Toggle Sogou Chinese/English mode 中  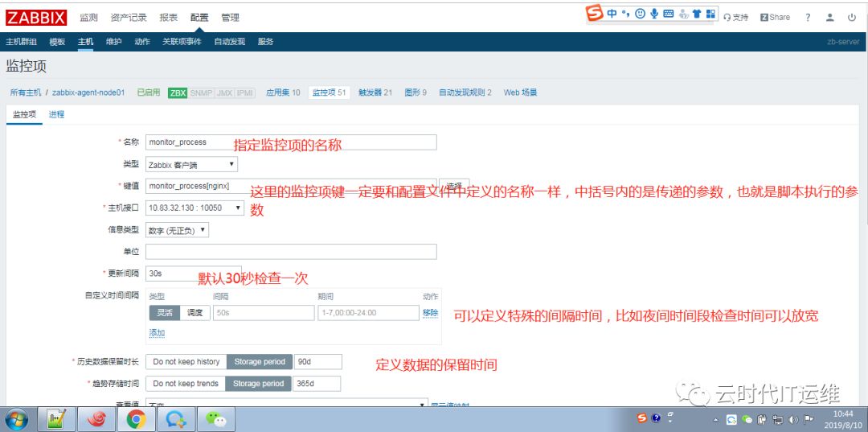[x=612, y=14]
